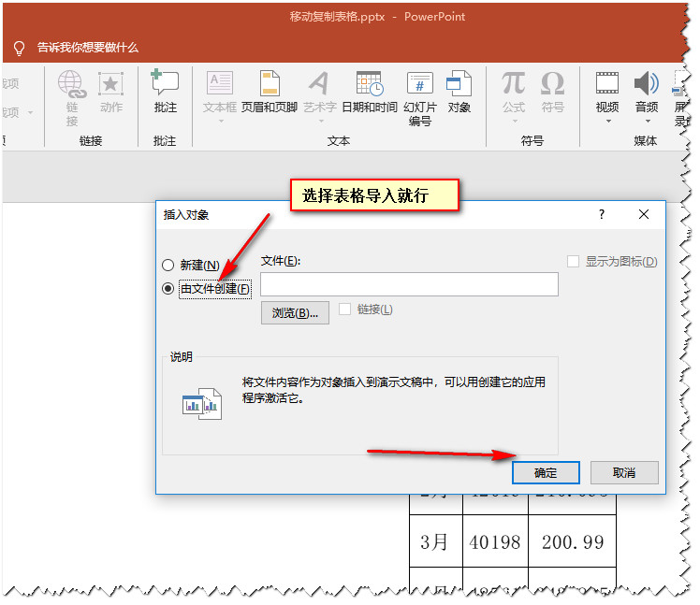Check the 显示为图标(D) checkbox
Screen dimensions: 700x605
coord(574,262)
